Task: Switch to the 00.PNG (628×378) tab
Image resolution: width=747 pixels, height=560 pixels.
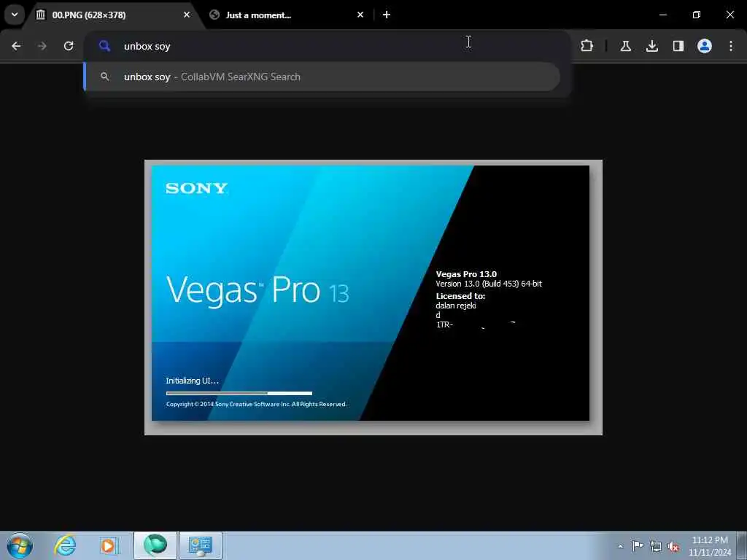Action: point(112,15)
